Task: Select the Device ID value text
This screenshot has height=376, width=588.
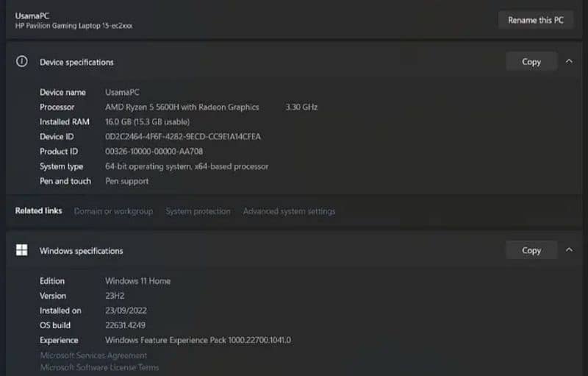Action: point(183,137)
